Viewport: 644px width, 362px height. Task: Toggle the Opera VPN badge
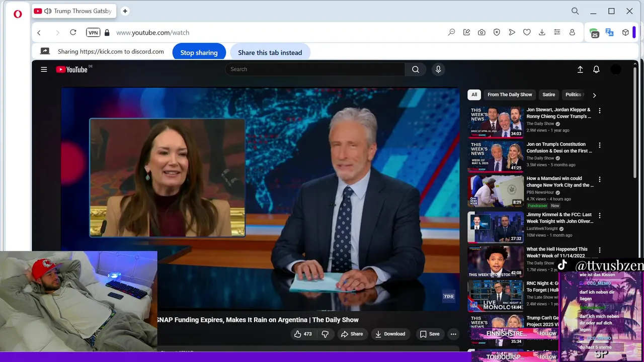pos(93,32)
